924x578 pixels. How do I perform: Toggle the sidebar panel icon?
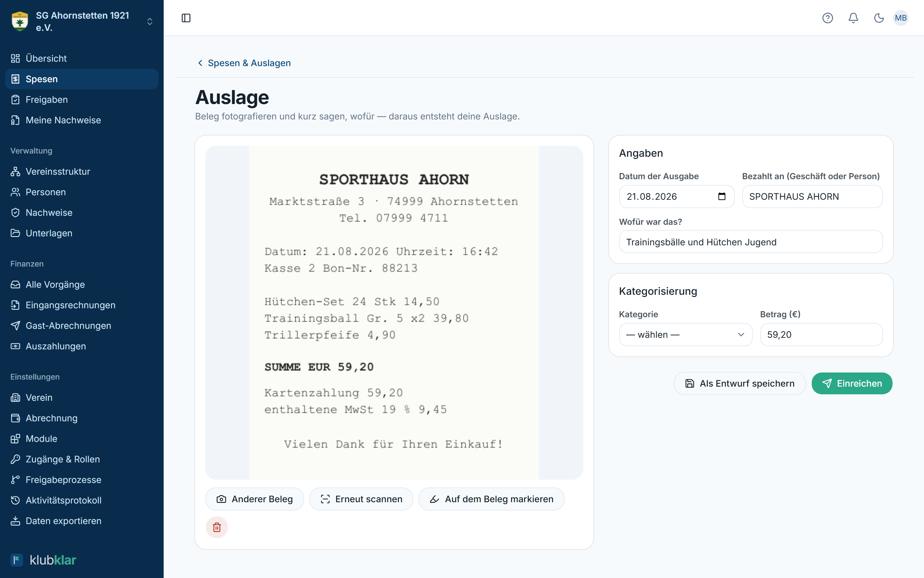point(186,18)
